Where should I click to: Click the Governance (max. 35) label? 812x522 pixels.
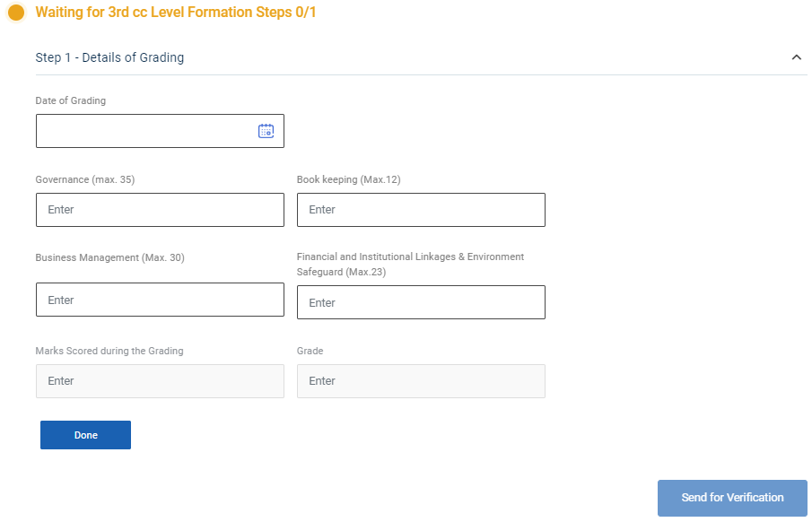coord(85,179)
